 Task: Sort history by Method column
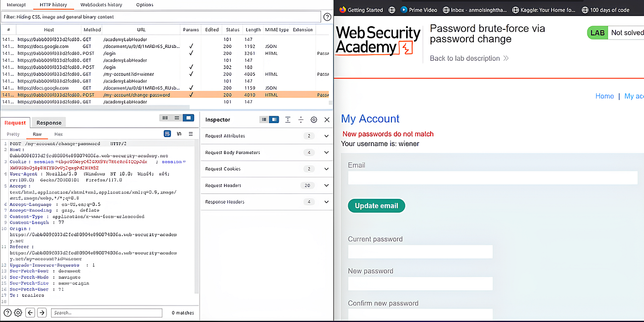point(92,29)
